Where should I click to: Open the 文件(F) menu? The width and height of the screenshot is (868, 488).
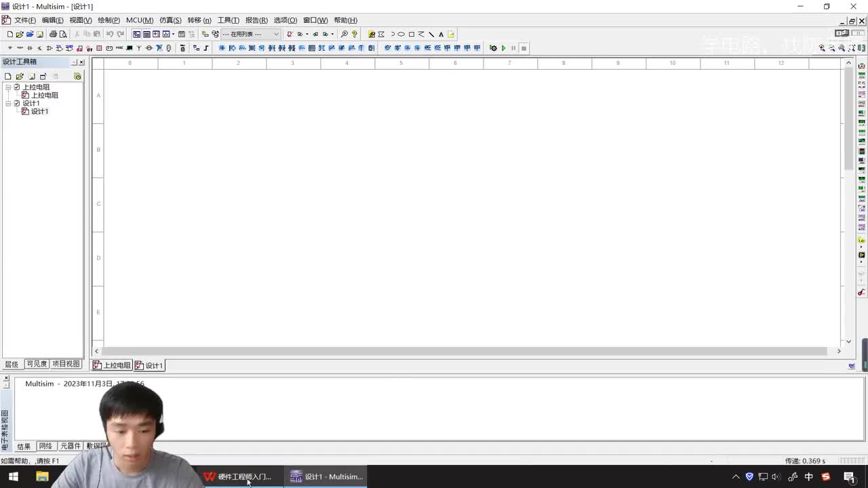[x=25, y=20]
